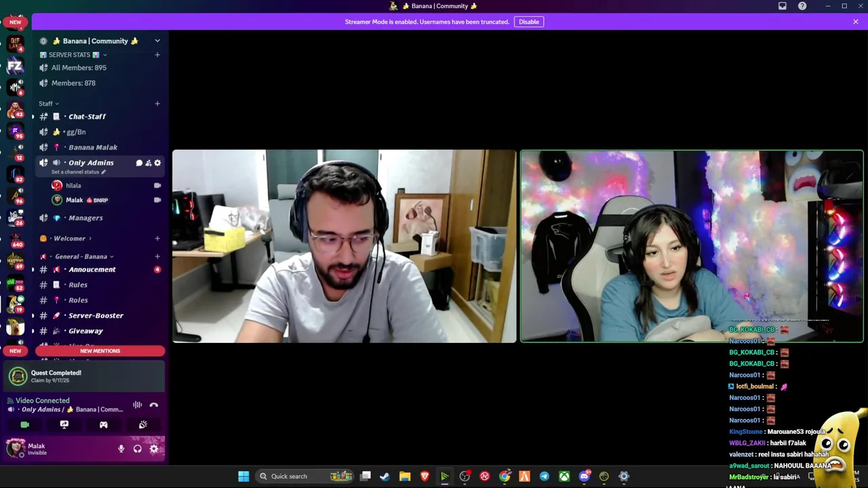The height and width of the screenshot is (488, 868).
Task: Open Discord user settings gear
Action: [154, 449]
